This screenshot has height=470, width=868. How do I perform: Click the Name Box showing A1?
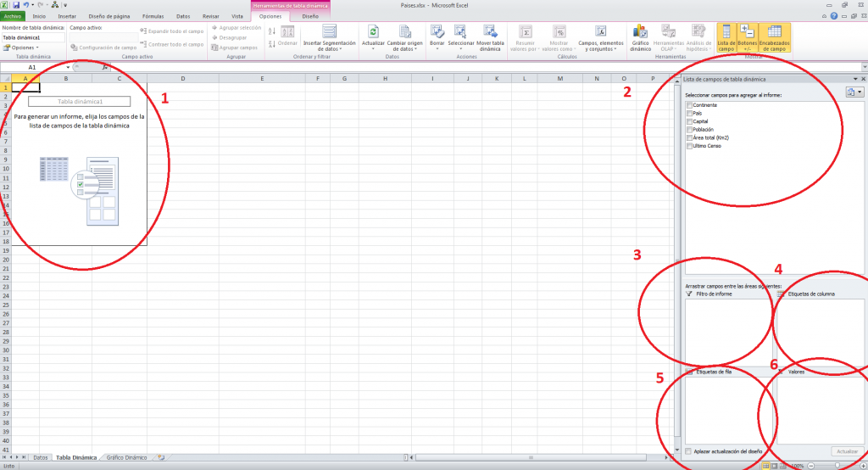pyautogui.click(x=32, y=67)
